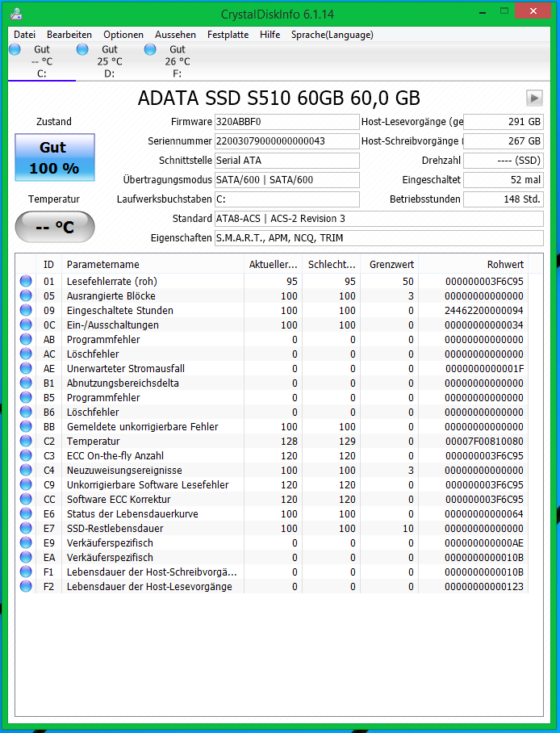
Task: Select the C: drive tab
Action: click(x=42, y=61)
